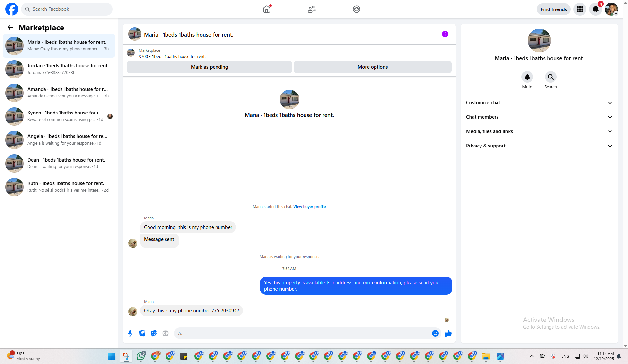The image size is (628, 364).
Task: Open the Facebook menu grid icon
Action: (580, 9)
